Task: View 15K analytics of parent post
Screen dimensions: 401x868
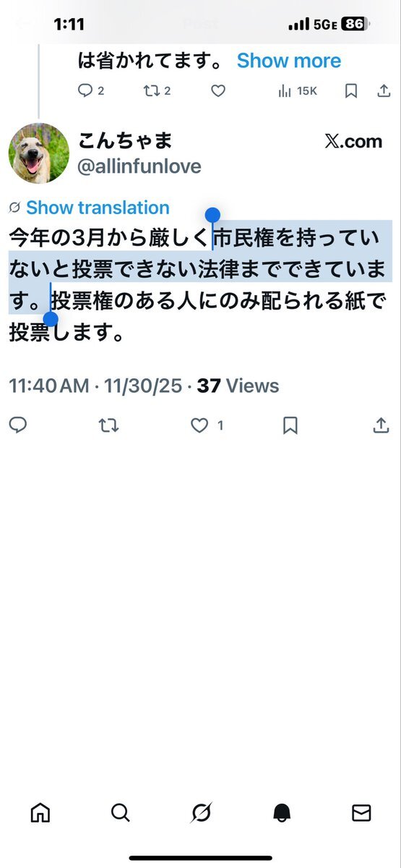Action: [x=297, y=91]
